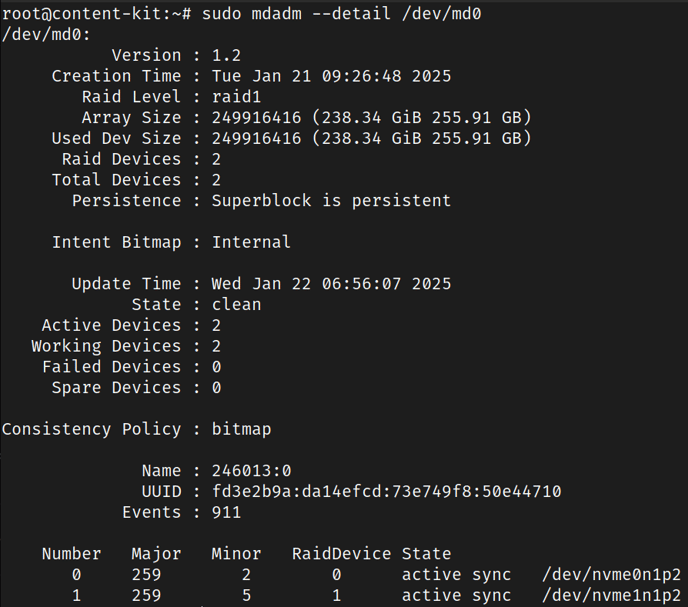The image size is (688, 607).
Task: Click Superblock is persistent text
Action: (331, 201)
